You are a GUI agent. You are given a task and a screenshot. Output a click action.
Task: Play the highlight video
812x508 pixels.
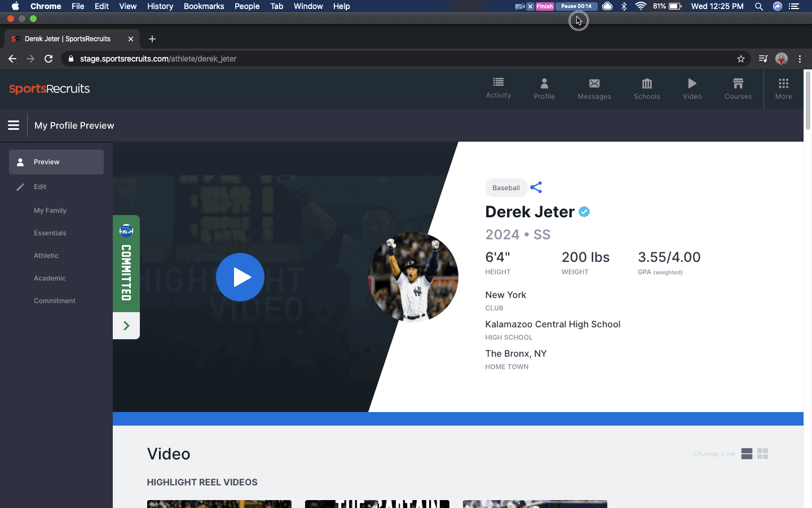240,277
